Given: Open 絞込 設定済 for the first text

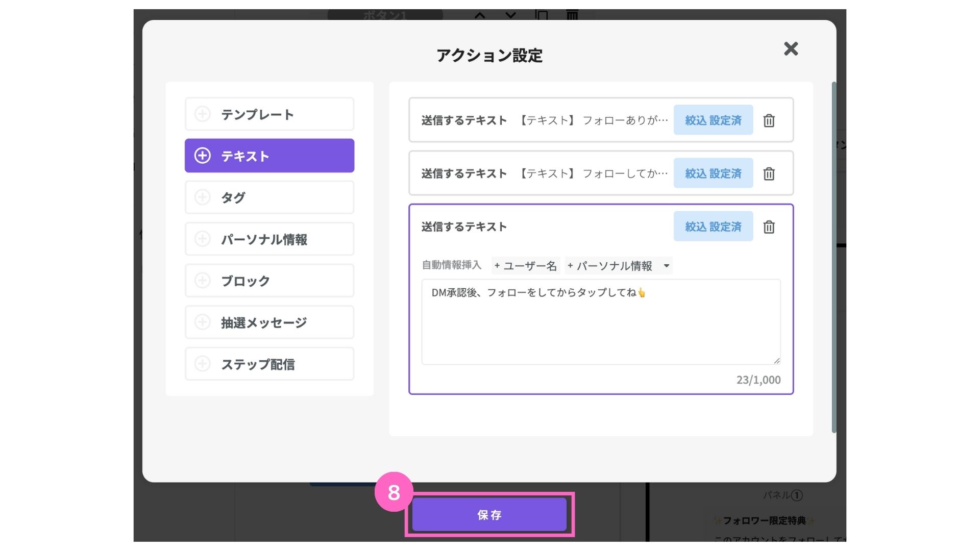Looking at the screenshot, I should (713, 120).
